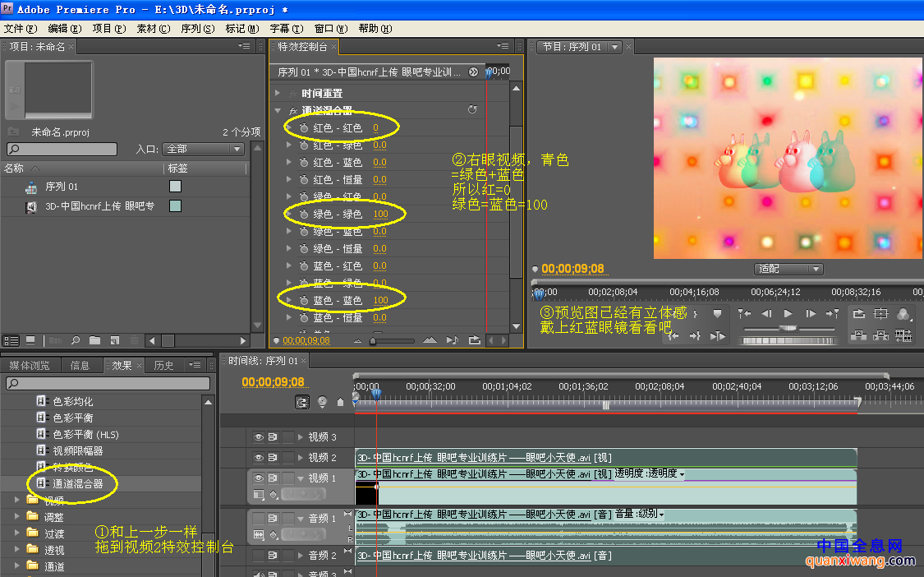Open the 节目: 序列 01 sequence dropdown
The image size is (924, 577).
pos(580,47)
